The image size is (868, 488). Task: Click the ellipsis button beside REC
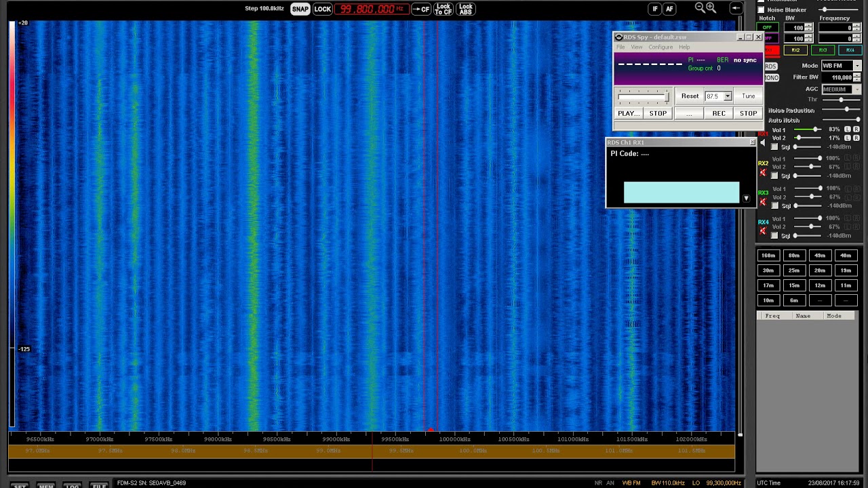pyautogui.click(x=689, y=113)
